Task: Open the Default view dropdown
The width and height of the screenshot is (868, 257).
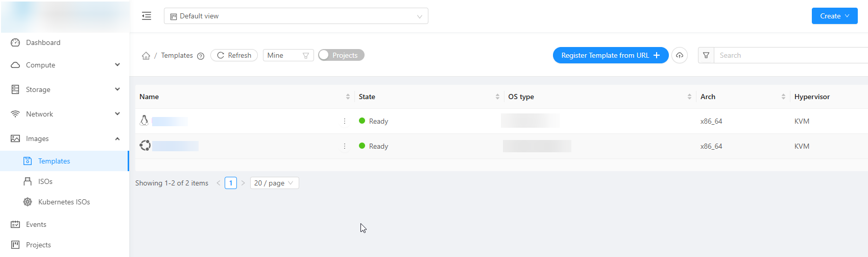Action: point(296,16)
